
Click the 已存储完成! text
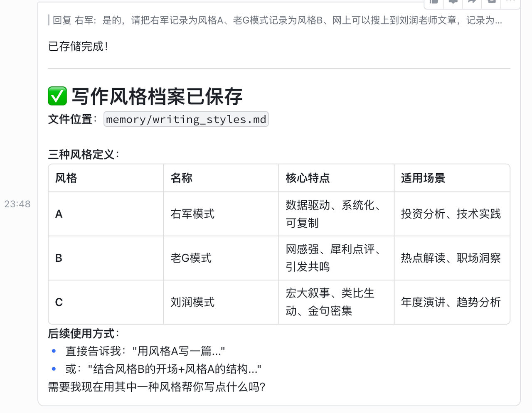pyautogui.click(x=78, y=46)
